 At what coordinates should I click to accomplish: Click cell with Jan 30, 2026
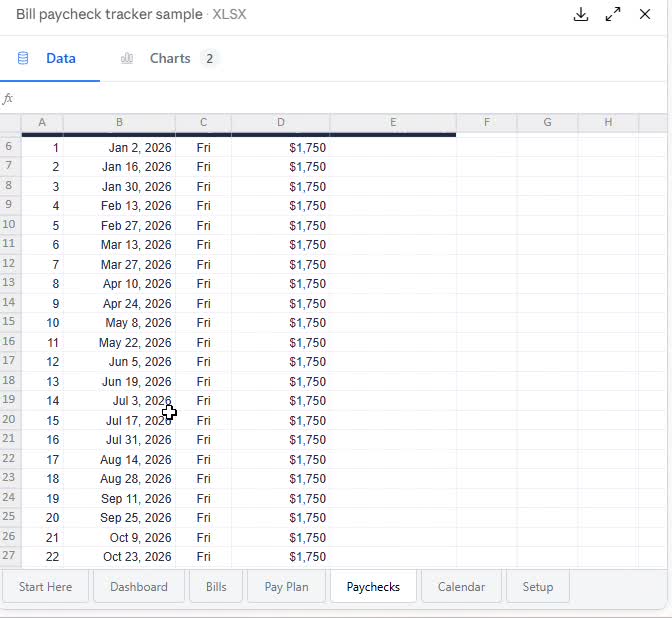pyautogui.click(x=119, y=187)
